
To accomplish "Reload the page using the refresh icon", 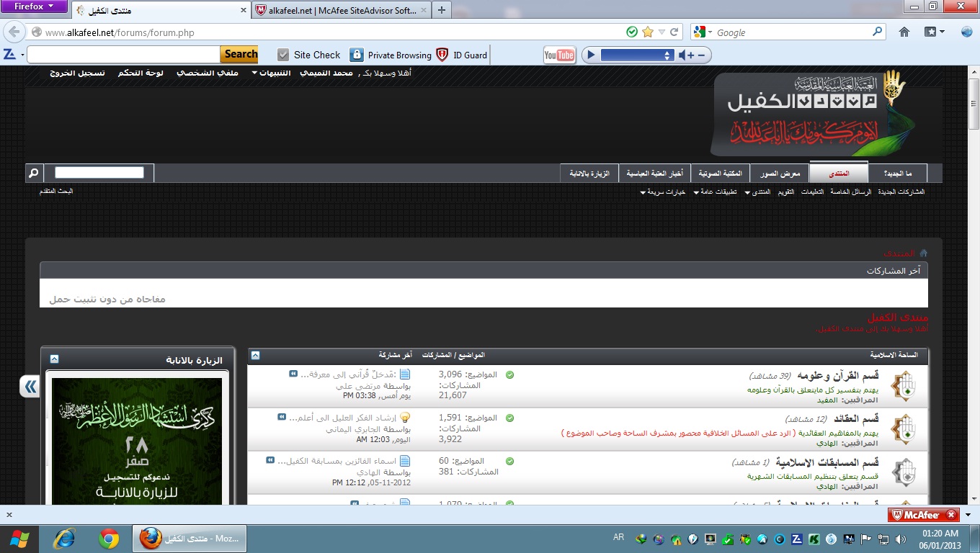I will coord(674,32).
